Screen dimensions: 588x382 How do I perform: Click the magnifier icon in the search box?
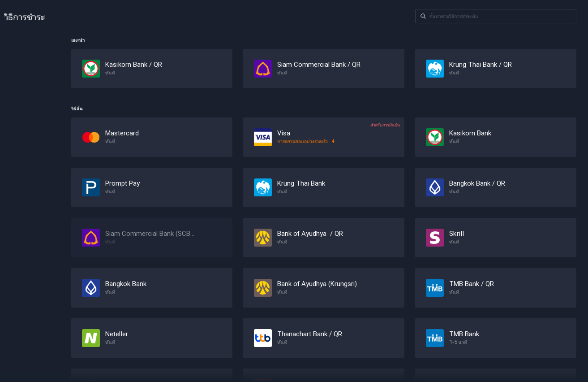423,16
